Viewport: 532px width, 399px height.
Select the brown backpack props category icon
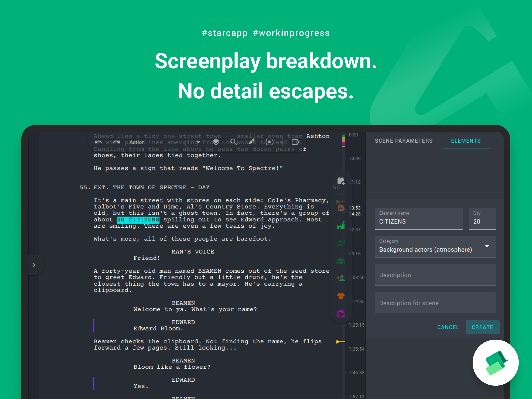coord(341,207)
